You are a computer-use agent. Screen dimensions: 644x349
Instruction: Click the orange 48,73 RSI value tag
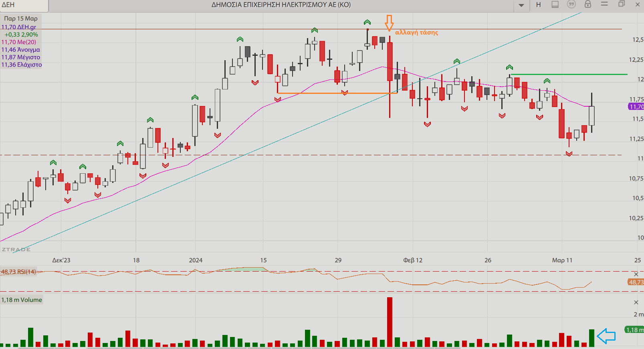pyautogui.click(x=636, y=282)
